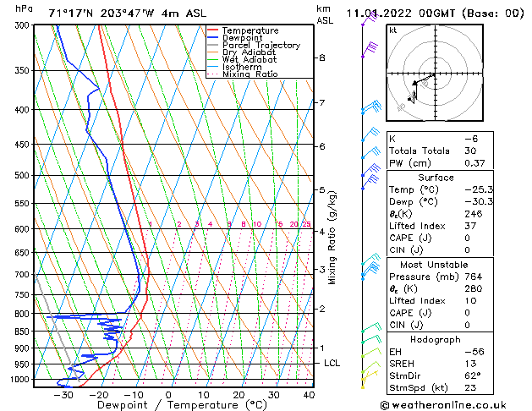This screenshot has width=532, height=411.
Task: Click the "Dewpoint / Temperature (°C)" axis title
Action: (x=182, y=405)
